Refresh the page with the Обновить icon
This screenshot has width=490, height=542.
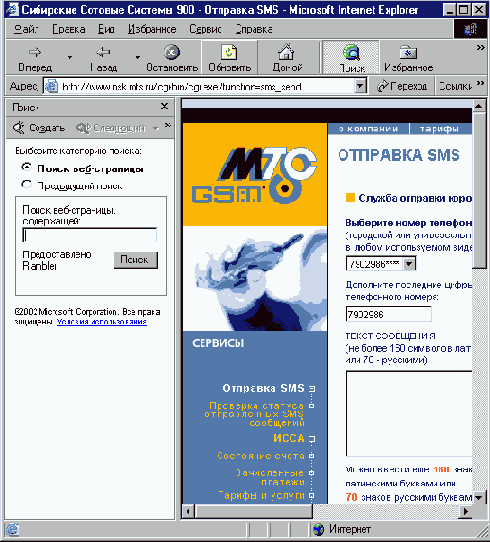[x=229, y=52]
